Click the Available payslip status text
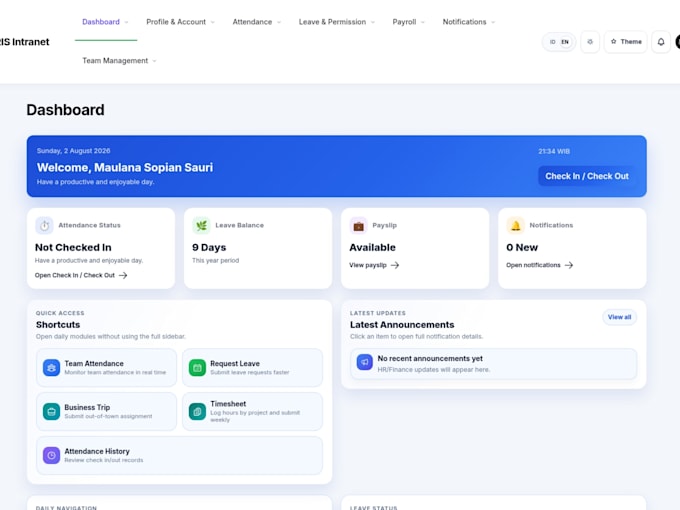The height and width of the screenshot is (510, 680). coord(372,248)
